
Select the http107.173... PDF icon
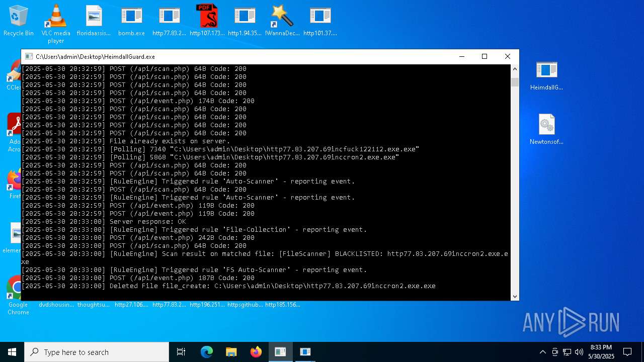click(207, 21)
